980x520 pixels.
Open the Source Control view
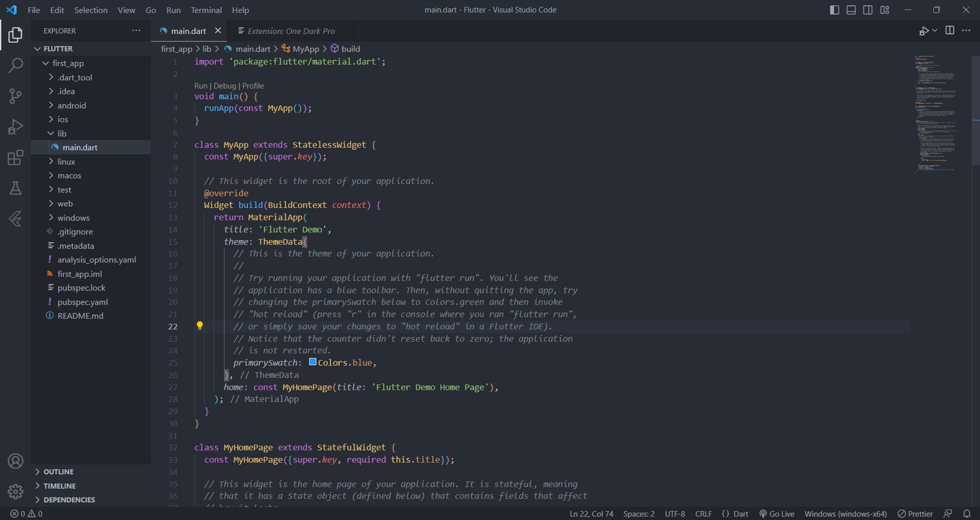15,96
